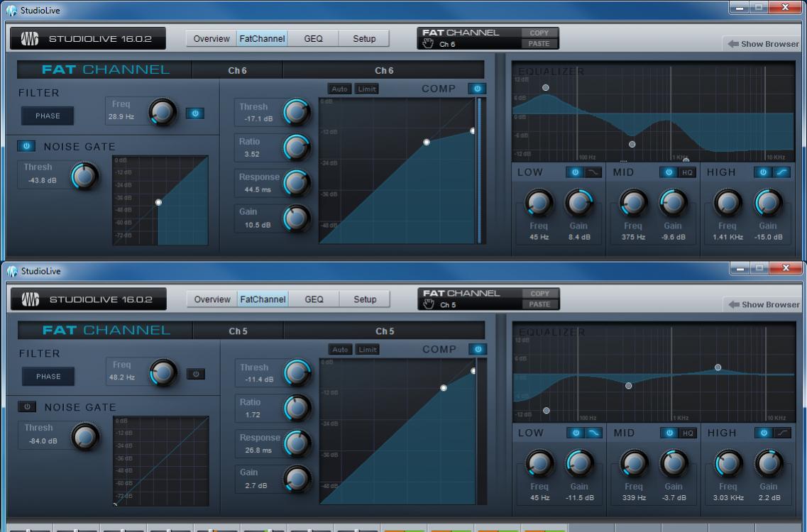Toggle MID EQ band power on Ch 6

(669, 172)
